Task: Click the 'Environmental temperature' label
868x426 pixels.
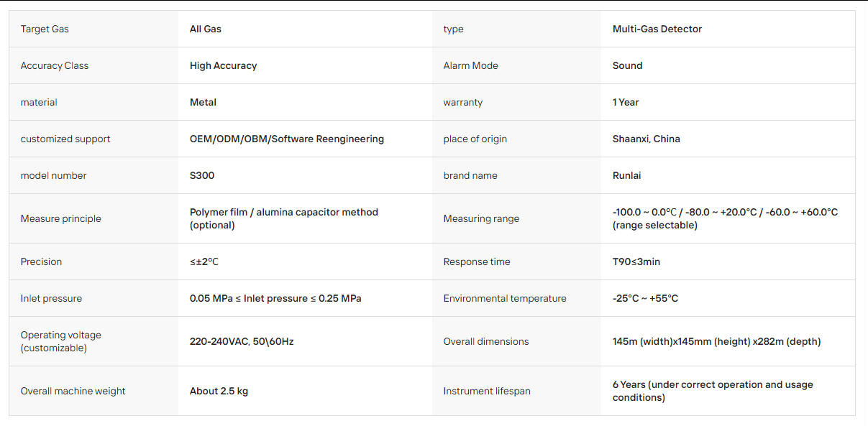Action: click(505, 299)
